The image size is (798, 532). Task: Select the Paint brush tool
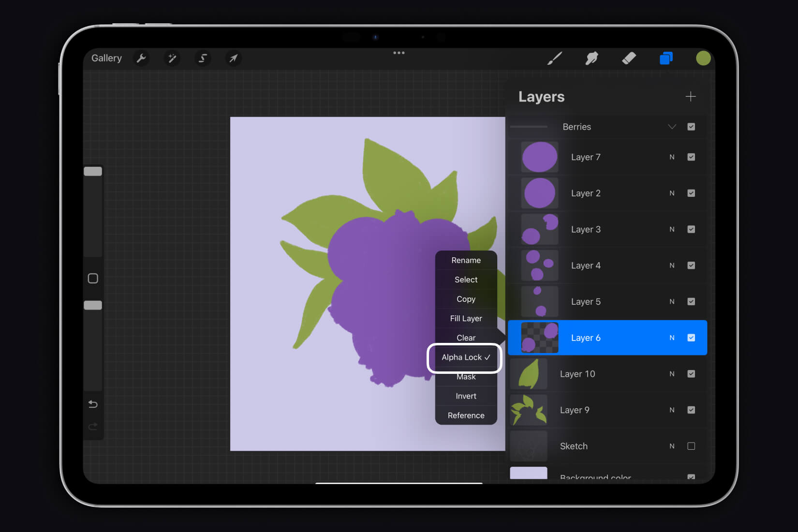click(555, 59)
